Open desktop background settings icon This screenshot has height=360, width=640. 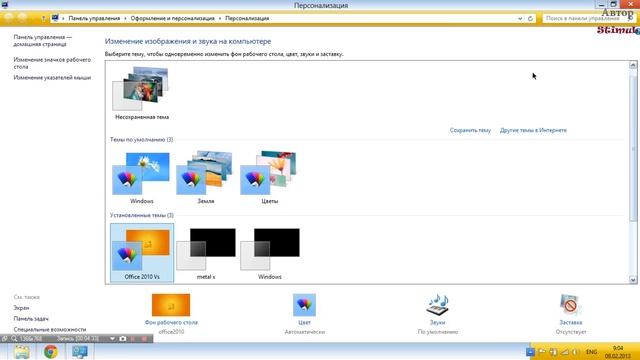(x=171, y=305)
